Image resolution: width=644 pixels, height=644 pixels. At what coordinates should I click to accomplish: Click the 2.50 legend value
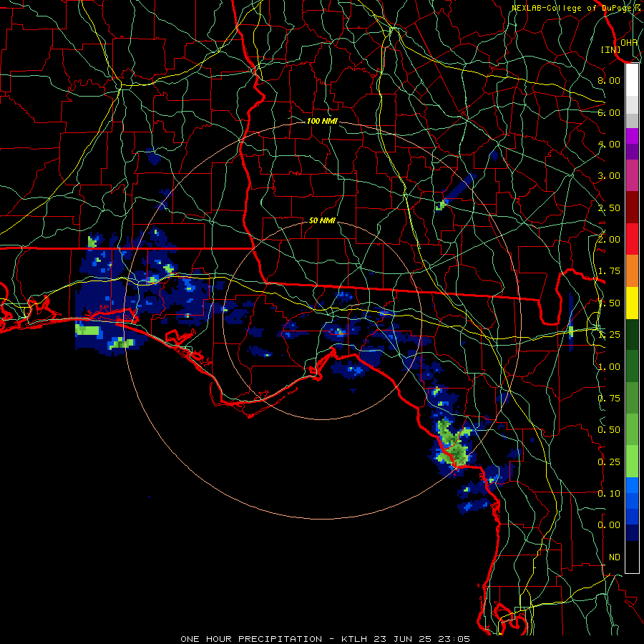[x=609, y=208]
